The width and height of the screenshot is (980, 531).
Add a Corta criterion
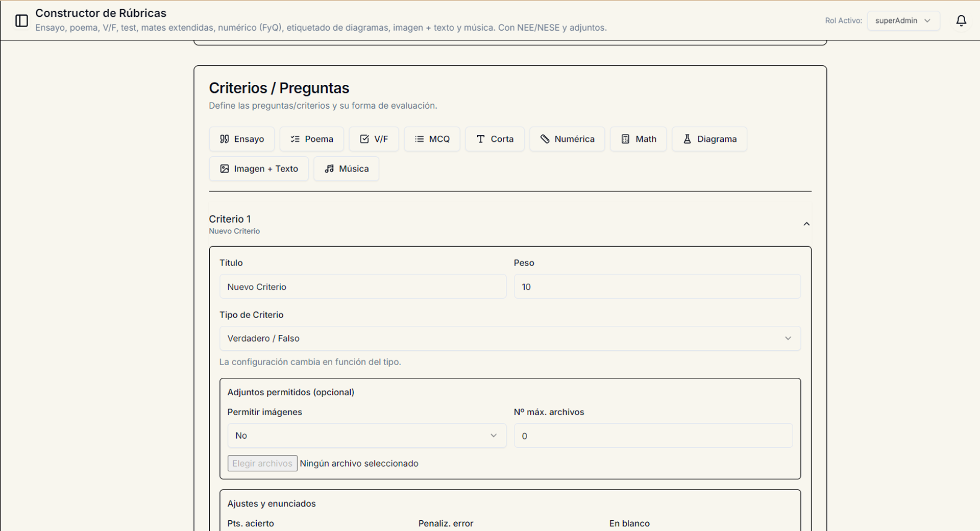[x=495, y=139]
